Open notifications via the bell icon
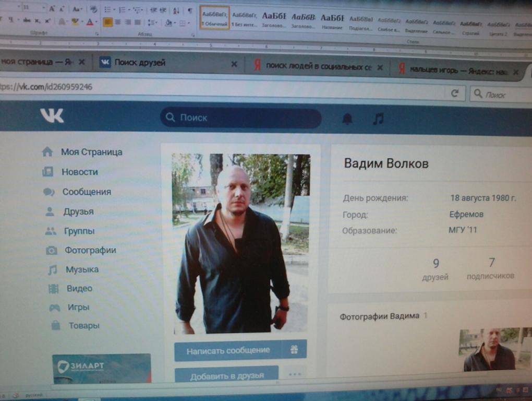Screen dimensions: 532x401 coord(347,120)
